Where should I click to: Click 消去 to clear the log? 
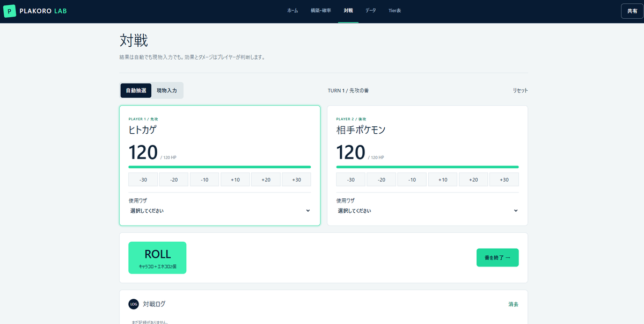point(514,304)
